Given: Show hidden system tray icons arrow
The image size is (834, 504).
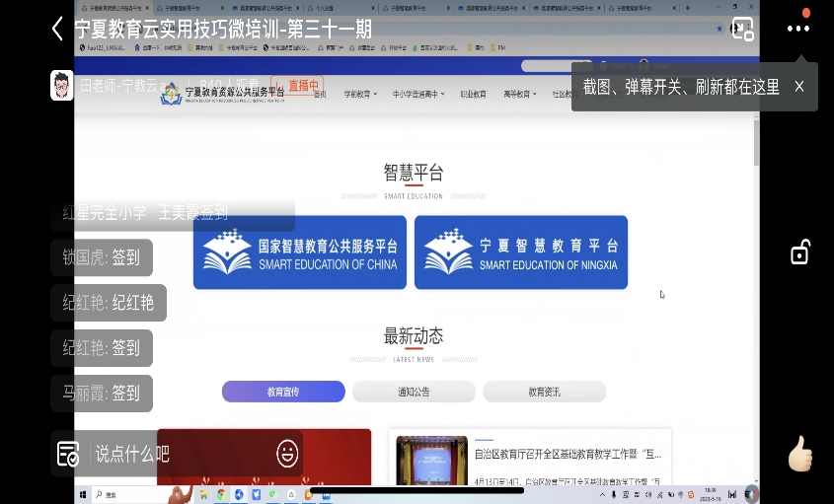Looking at the screenshot, I should [x=602, y=495].
